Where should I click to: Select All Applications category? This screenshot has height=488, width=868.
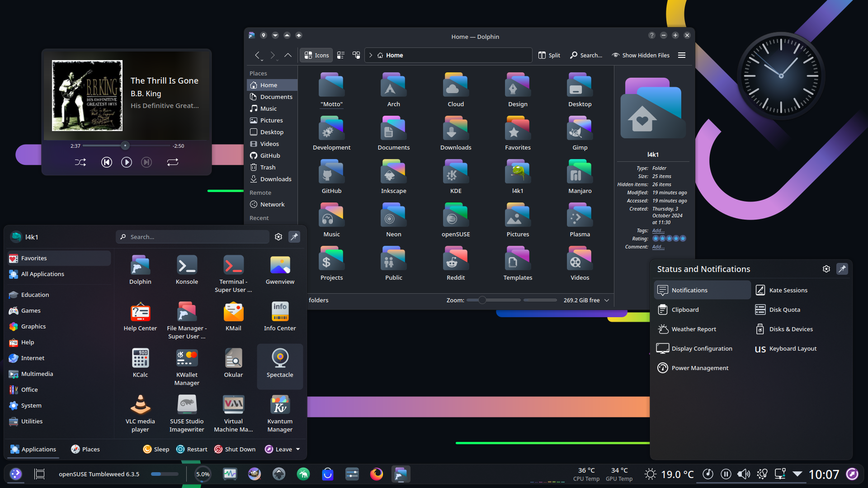click(59, 274)
